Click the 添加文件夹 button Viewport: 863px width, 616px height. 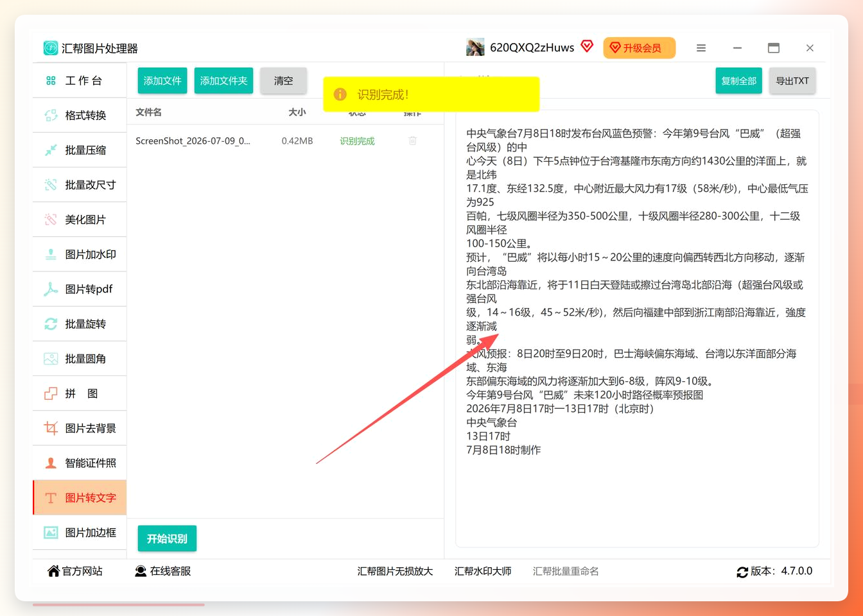223,81
